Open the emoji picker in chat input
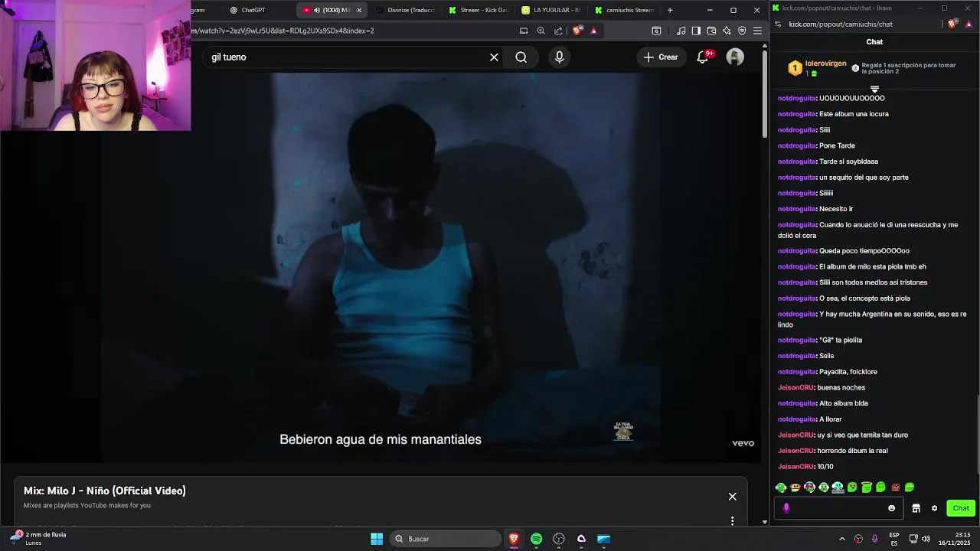This screenshot has width=980, height=551. [891, 508]
